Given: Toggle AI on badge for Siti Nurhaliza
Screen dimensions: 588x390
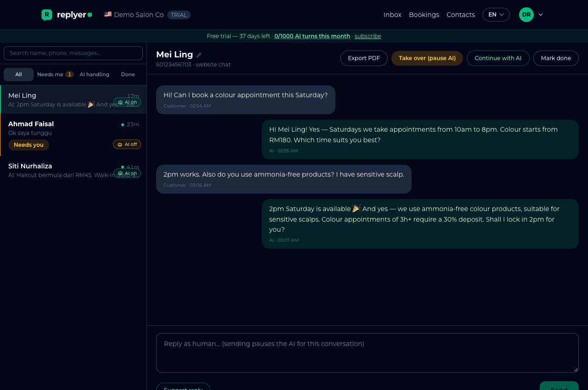Looking at the screenshot, I should (x=127, y=173).
